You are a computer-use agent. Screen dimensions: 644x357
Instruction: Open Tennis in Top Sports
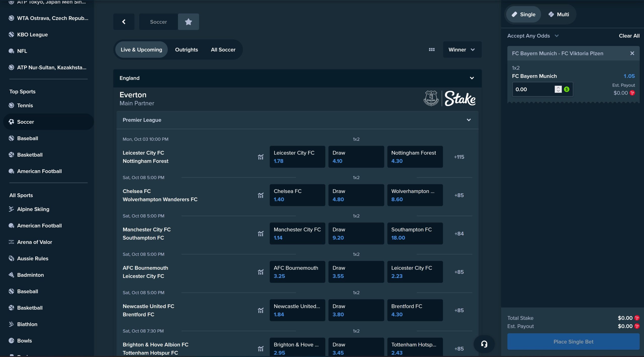(x=48, y=105)
